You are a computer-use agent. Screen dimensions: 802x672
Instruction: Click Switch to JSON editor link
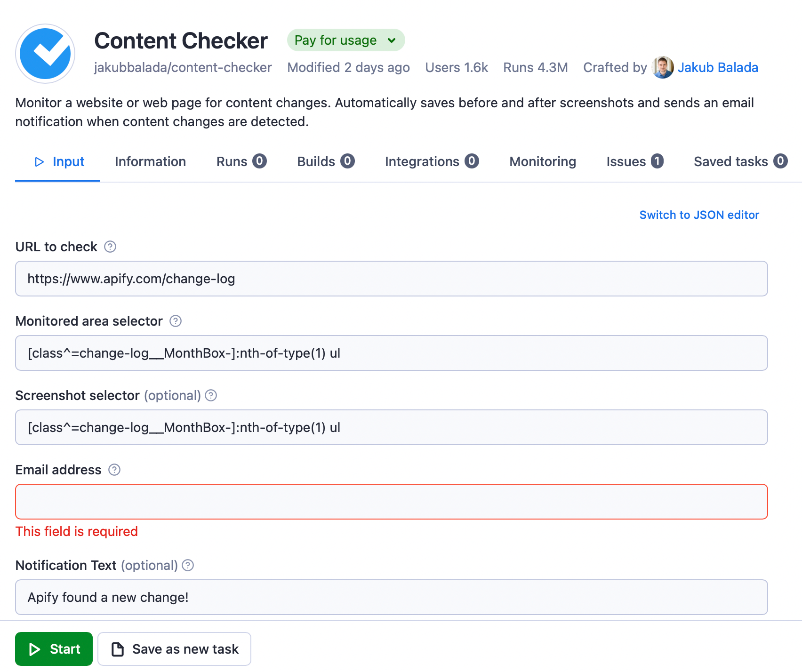click(699, 215)
